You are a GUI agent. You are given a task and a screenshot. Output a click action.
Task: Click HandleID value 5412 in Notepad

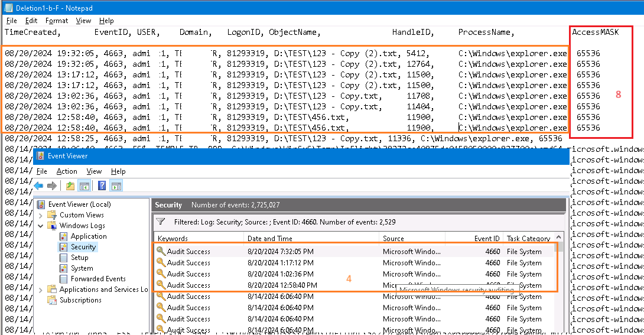(x=415, y=53)
